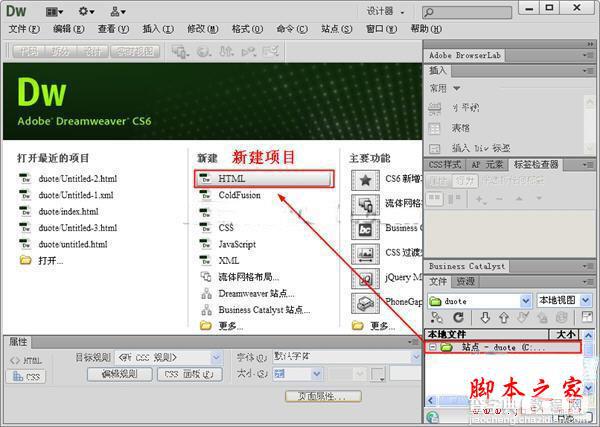Click the expand Files panel icon
This screenshot has height=427, width=600.
pyautogui.click(x=587, y=317)
